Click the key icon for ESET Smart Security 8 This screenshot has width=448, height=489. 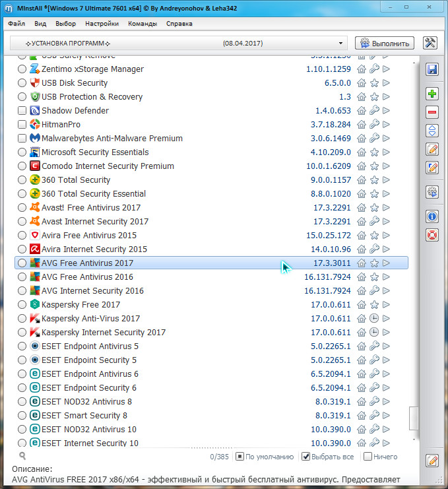point(374,415)
